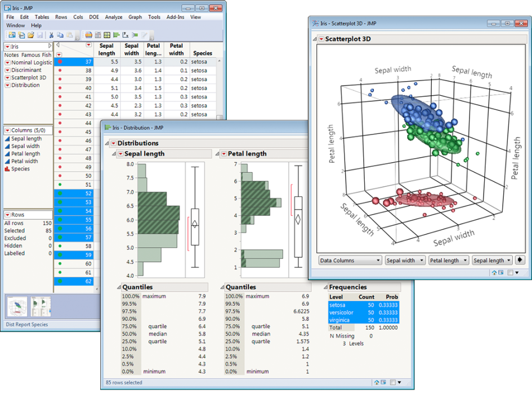
Task: Click the black arrow button beside axis dropdowns
Action: pyautogui.click(x=520, y=260)
